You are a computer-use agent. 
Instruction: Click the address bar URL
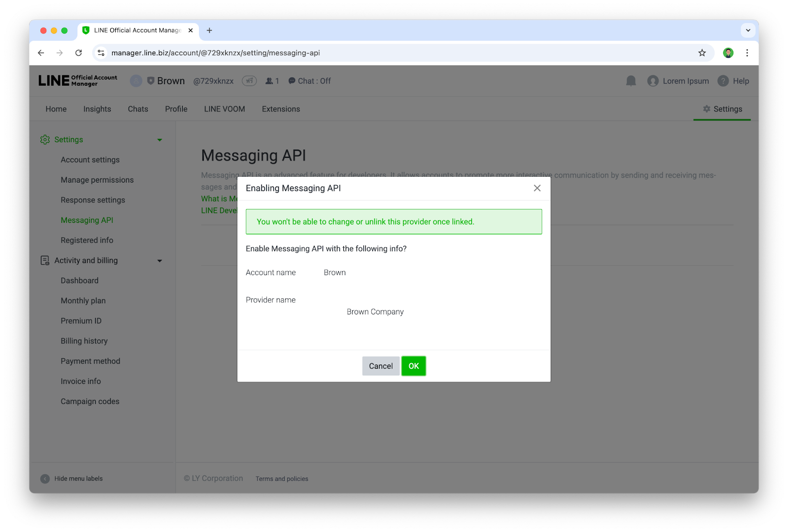216,53
